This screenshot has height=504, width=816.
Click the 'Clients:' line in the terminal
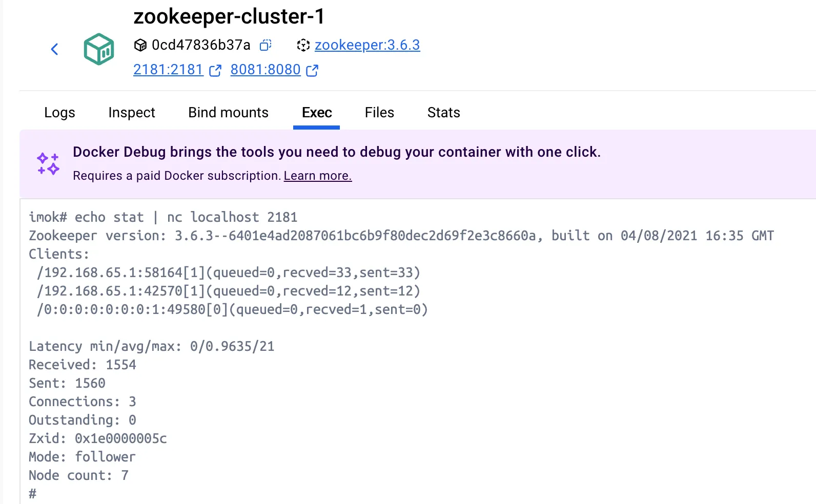pos(59,254)
